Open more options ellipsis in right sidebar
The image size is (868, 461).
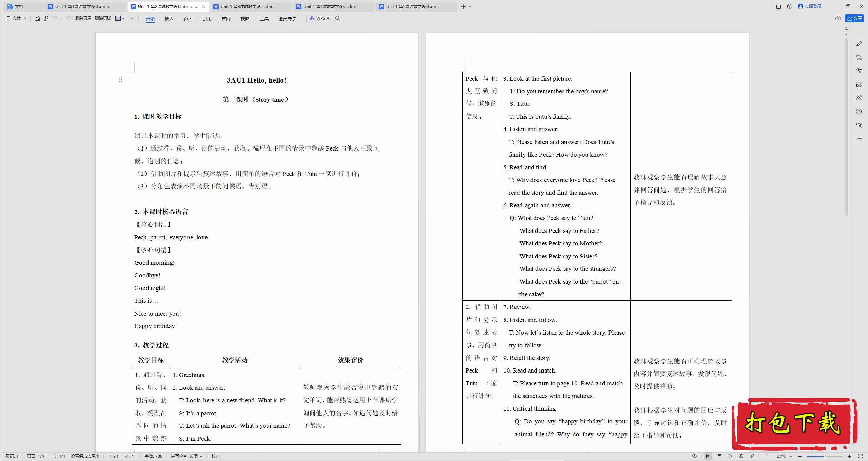coord(859,139)
